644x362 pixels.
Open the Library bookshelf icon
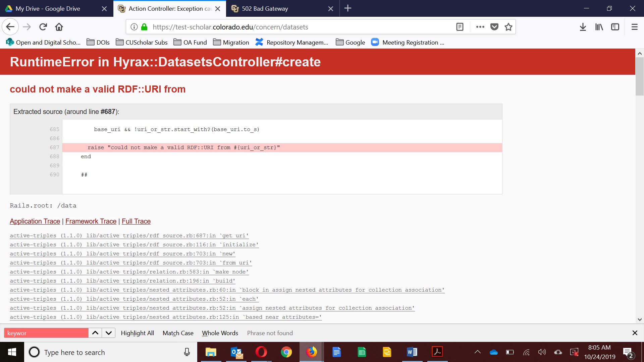click(x=599, y=27)
